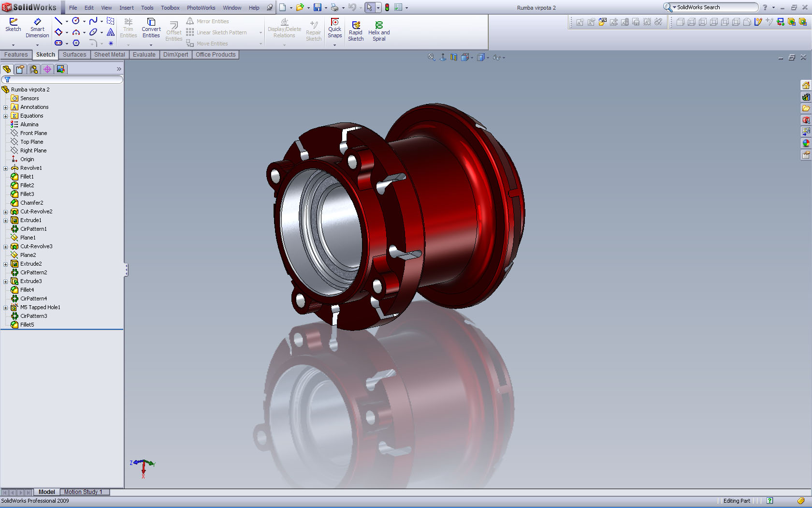Expand the Equations tree node
The image size is (812, 508).
pos(6,116)
